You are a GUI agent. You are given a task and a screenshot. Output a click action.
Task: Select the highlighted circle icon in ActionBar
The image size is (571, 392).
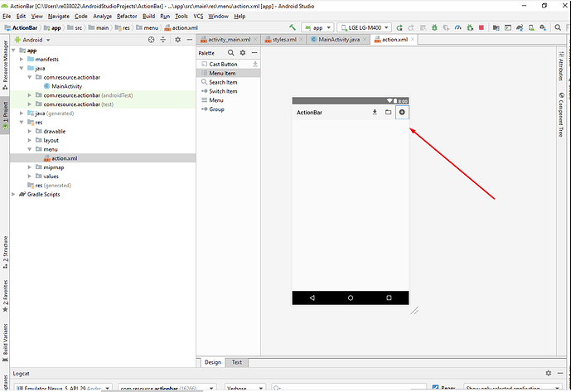click(x=402, y=112)
